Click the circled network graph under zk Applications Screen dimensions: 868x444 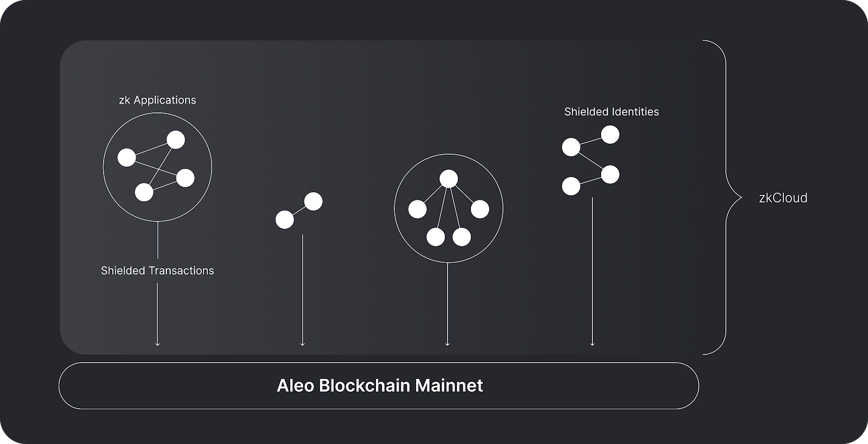[x=157, y=167]
